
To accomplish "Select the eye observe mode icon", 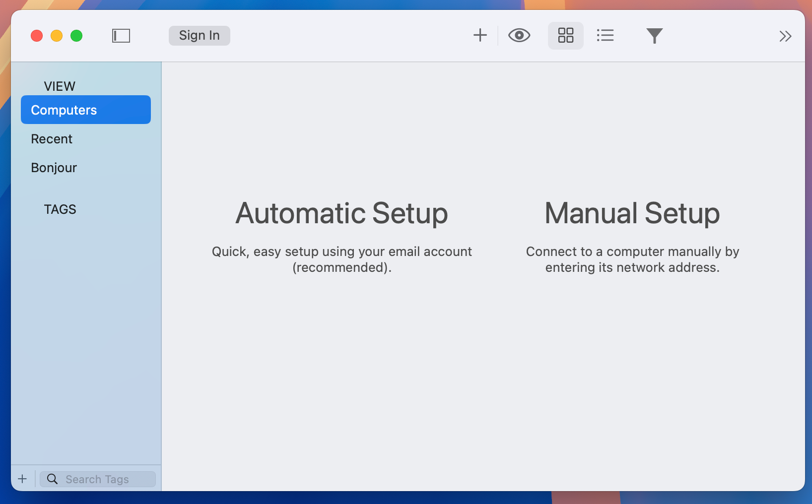I will tap(519, 35).
